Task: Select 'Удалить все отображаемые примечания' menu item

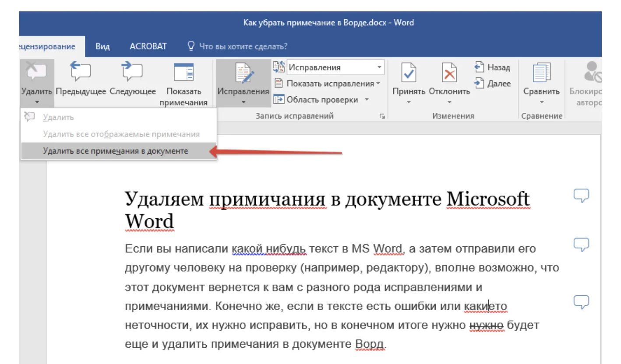Action: tap(118, 134)
